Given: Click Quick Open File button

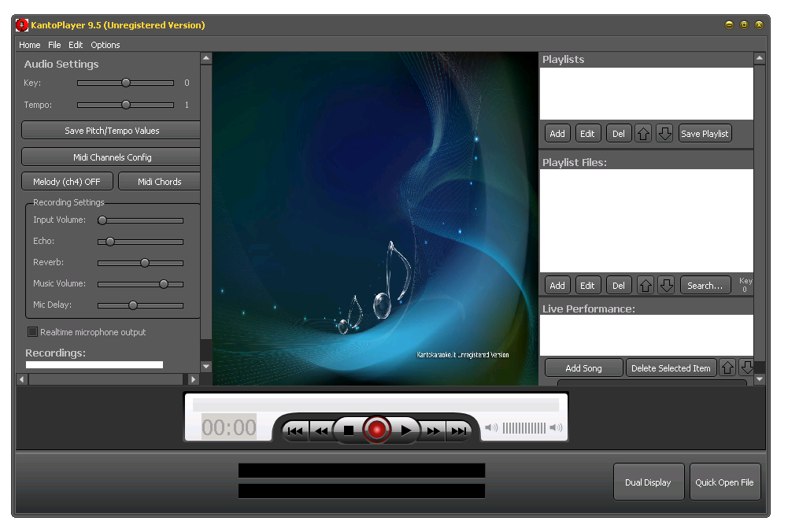Looking at the screenshot, I should pyautogui.click(x=725, y=482).
